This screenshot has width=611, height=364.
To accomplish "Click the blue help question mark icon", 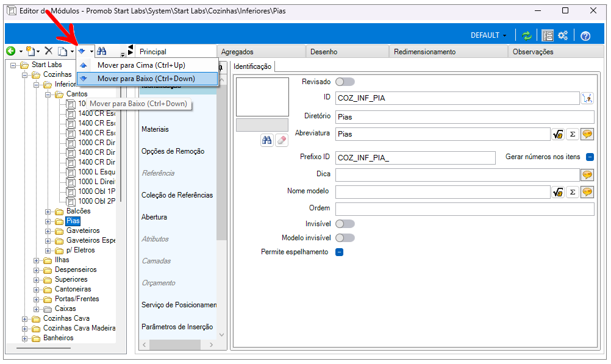I will click(x=585, y=35).
